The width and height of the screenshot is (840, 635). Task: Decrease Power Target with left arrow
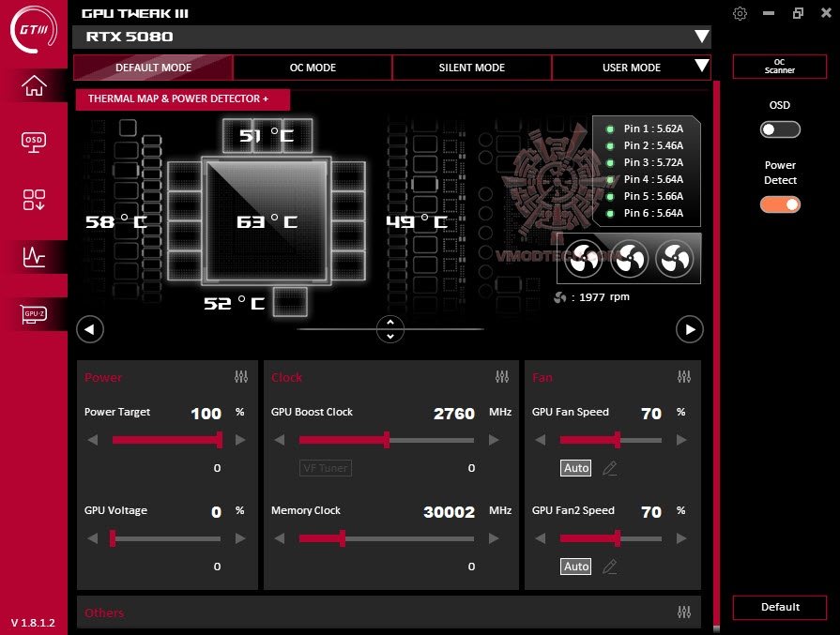(x=93, y=440)
